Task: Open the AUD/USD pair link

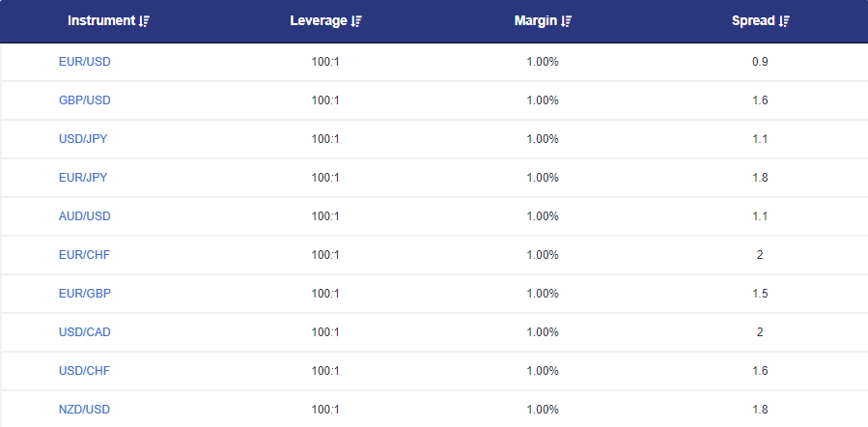Action: [85, 216]
